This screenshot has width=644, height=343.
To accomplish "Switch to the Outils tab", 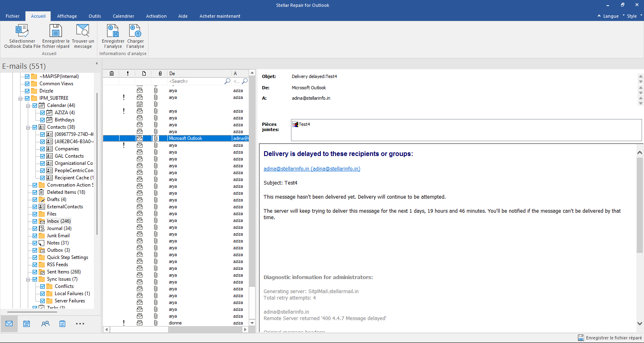I will pos(95,16).
